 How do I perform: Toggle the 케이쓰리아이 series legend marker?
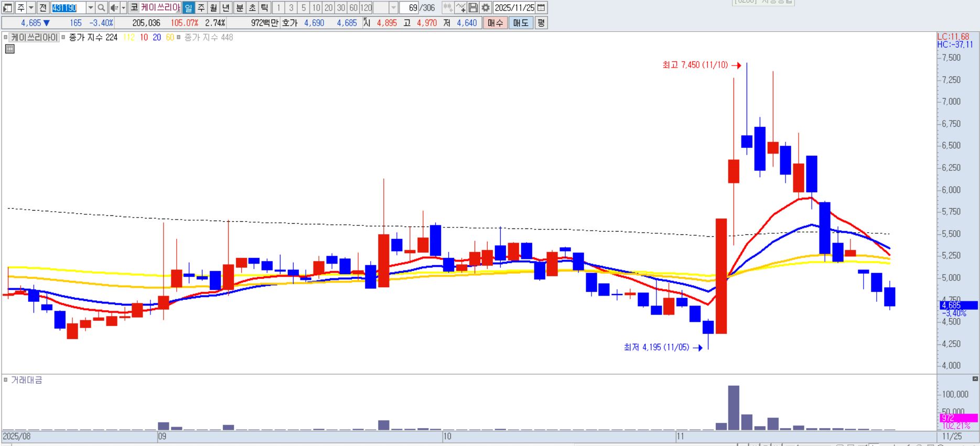click(x=6, y=37)
